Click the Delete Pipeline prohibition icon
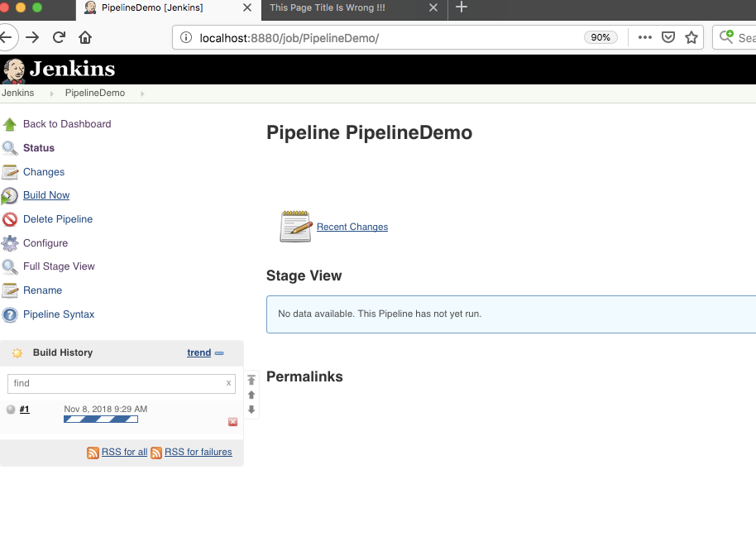Image resolution: width=756 pixels, height=537 pixels. tap(10, 219)
